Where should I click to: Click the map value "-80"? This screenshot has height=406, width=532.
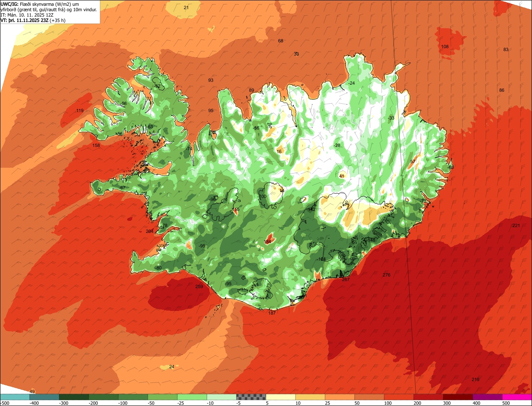click(158, 268)
